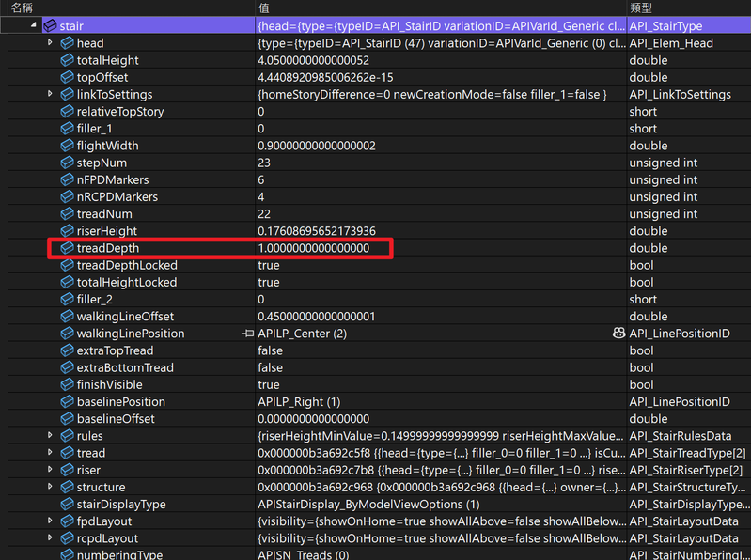751x560 pixels.
Task: Expand the fpdLayout member
Action: pyautogui.click(x=50, y=521)
